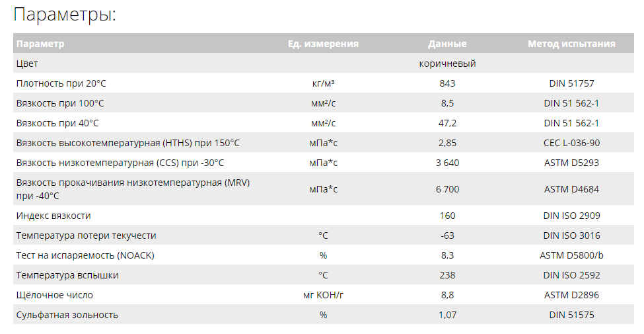Click the 'Ед. измерения' column header
This screenshot has height=334, width=644.
pos(323,44)
